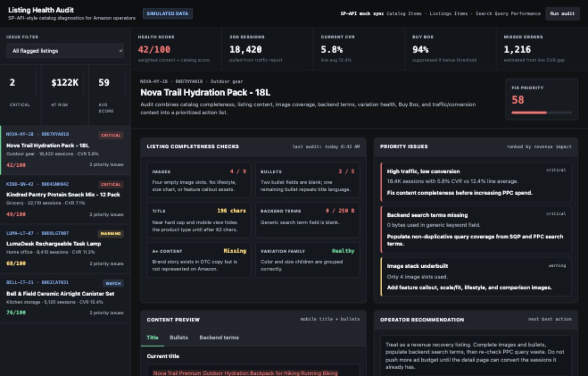Click the Title 196 chars check card

coord(199,220)
